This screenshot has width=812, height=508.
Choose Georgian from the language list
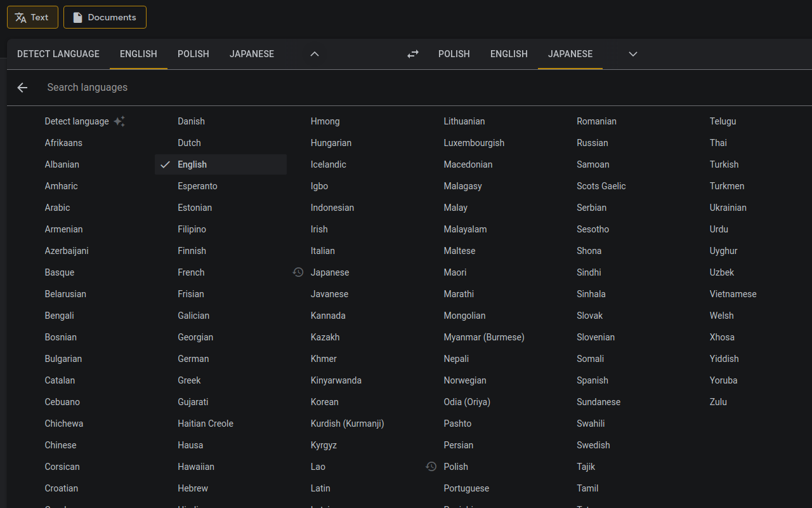pyautogui.click(x=195, y=337)
